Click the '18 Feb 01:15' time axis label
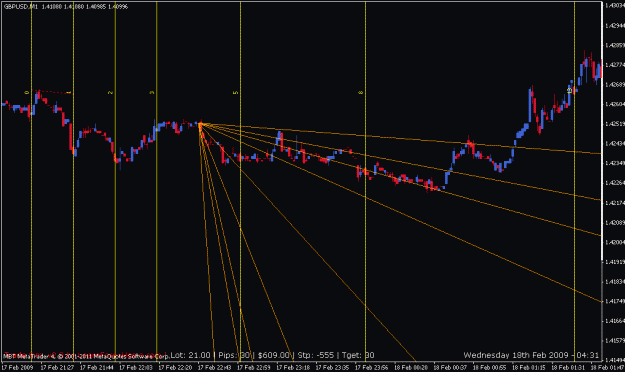Screen dimensions: 625x372 tap(529, 367)
